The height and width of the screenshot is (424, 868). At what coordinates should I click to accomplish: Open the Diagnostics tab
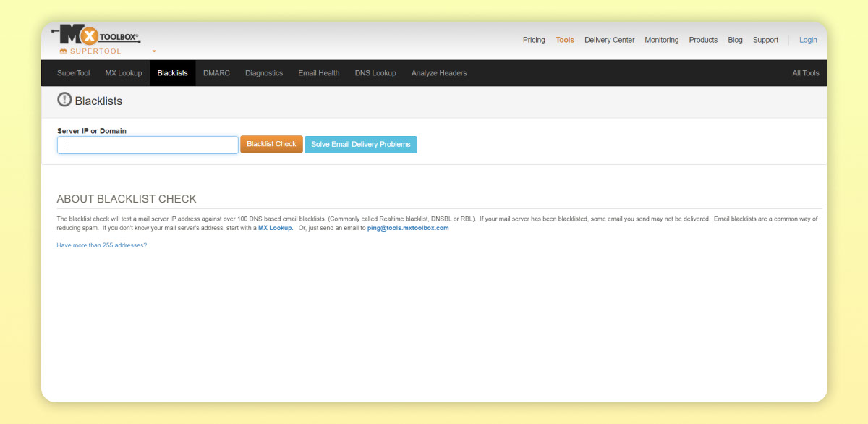click(x=264, y=73)
